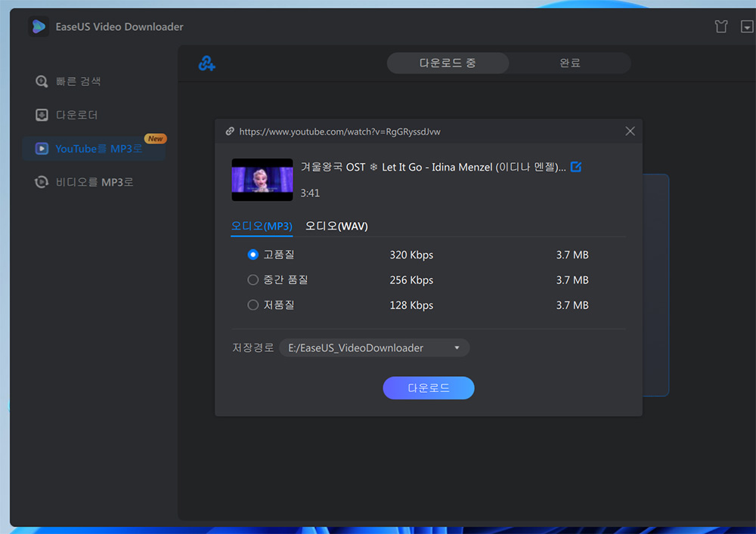756x534 pixels.
Task: Select the 오디오(MP3) format tab
Action: [262, 226]
